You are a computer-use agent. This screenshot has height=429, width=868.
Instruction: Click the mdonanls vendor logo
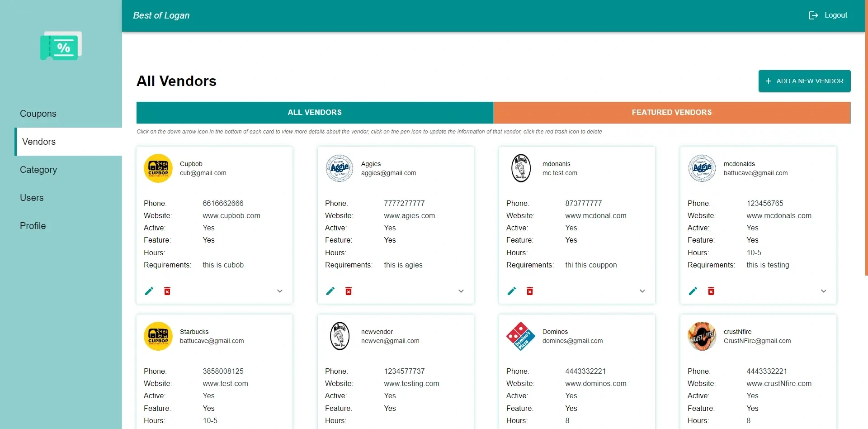point(521,168)
